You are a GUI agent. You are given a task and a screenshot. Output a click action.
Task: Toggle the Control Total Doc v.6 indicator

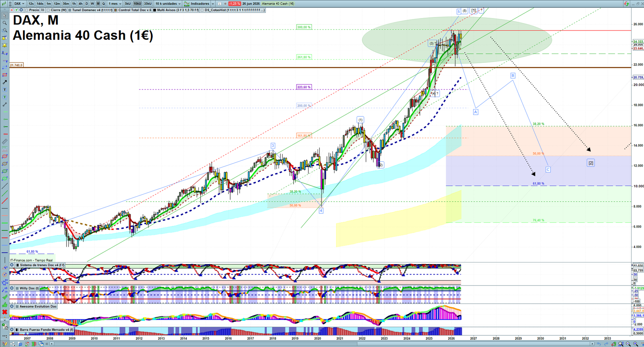pyautogui.click(x=116, y=10)
